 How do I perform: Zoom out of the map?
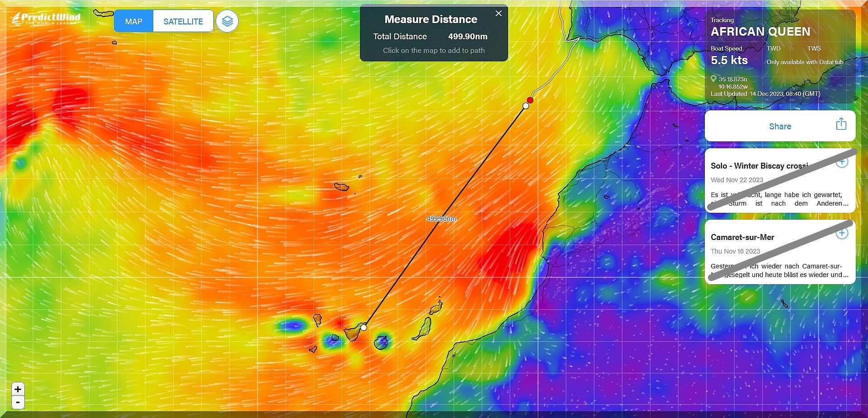click(18, 402)
